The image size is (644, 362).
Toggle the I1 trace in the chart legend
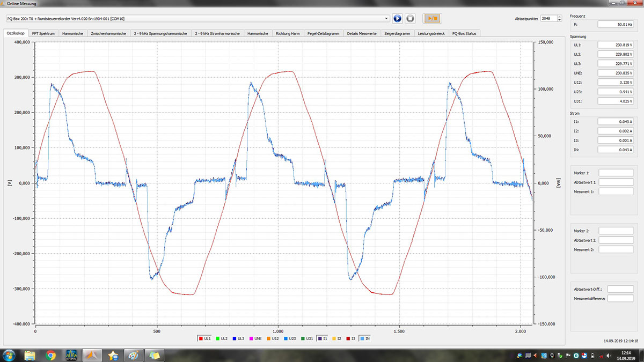[x=323, y=338]
